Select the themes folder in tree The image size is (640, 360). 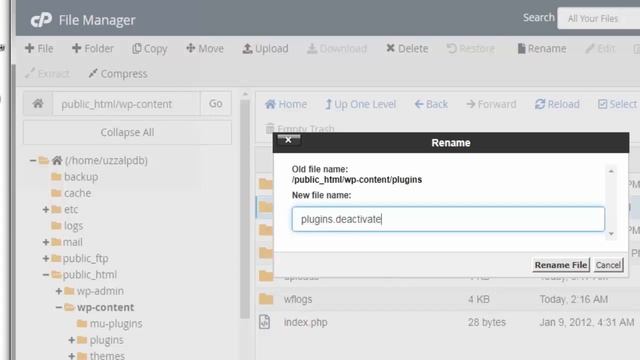point(107,356)
